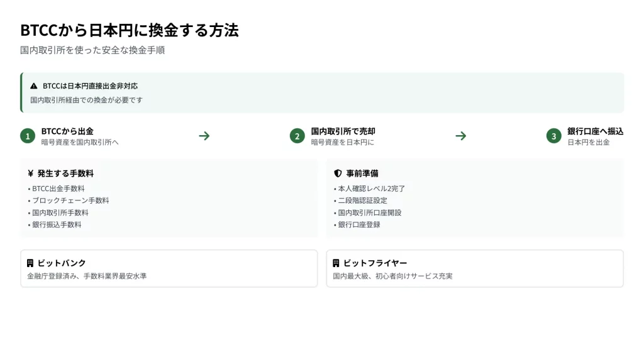Click the arrow between steps 1 and 2
The height and width of the screenshot is (362, 644).
click(x=204, y=136)
